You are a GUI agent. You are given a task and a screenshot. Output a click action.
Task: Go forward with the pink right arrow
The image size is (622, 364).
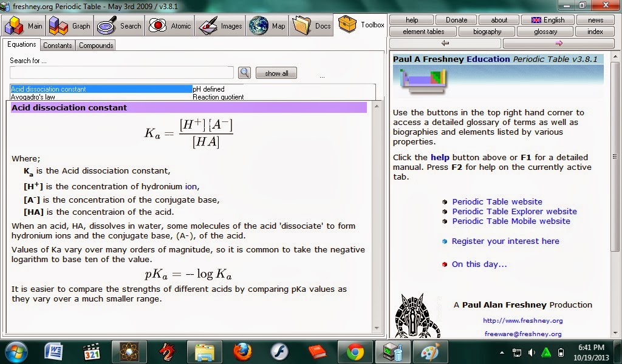click(x=559, y=43)
